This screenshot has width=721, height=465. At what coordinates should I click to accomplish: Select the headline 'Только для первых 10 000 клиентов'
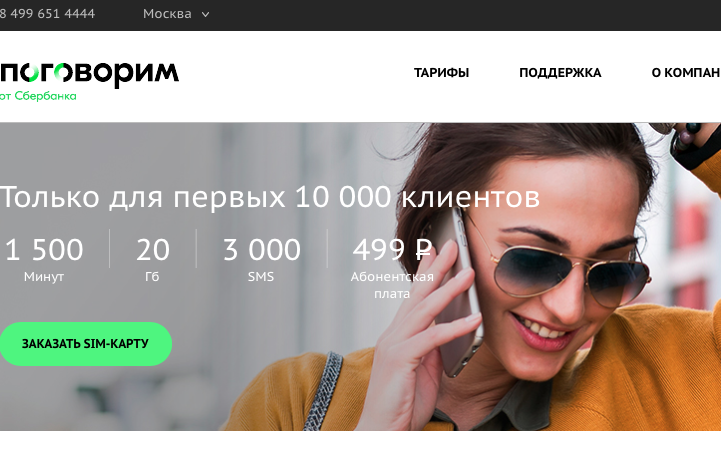270,197
